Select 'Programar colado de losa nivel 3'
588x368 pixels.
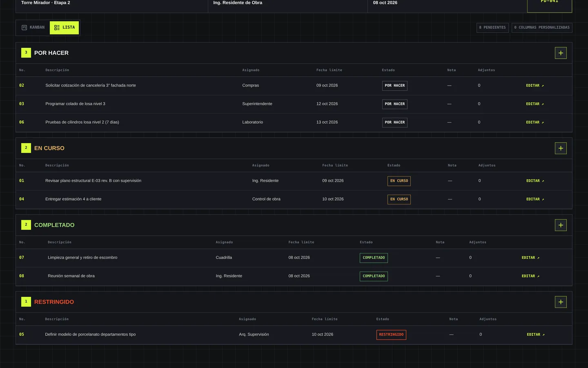[x=75, y=104]
